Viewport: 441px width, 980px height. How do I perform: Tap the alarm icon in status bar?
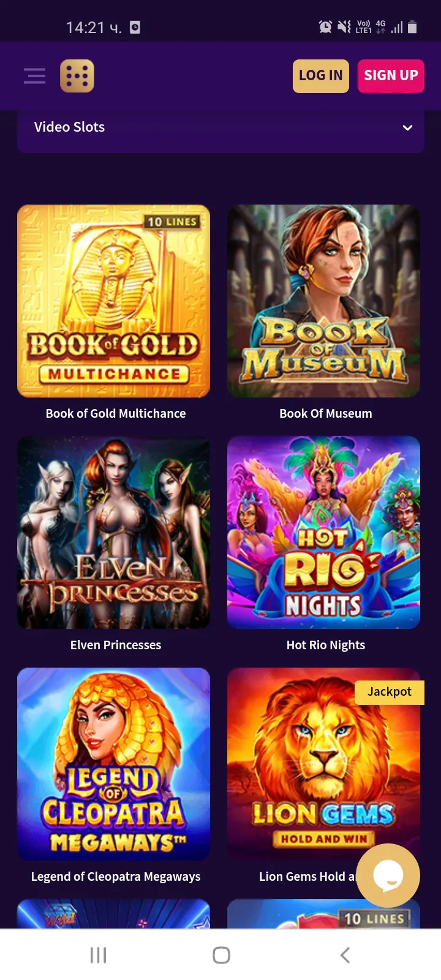coord(325,27)
